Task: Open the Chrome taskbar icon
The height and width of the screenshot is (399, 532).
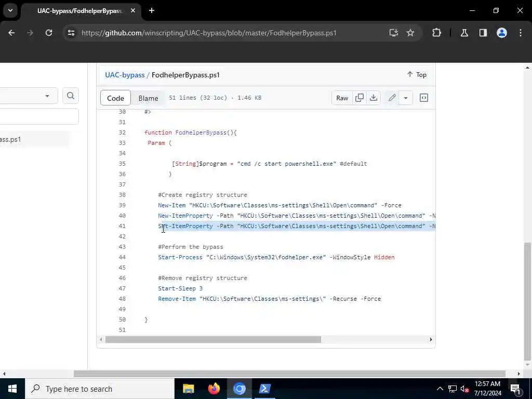Action: click(239, 389)
